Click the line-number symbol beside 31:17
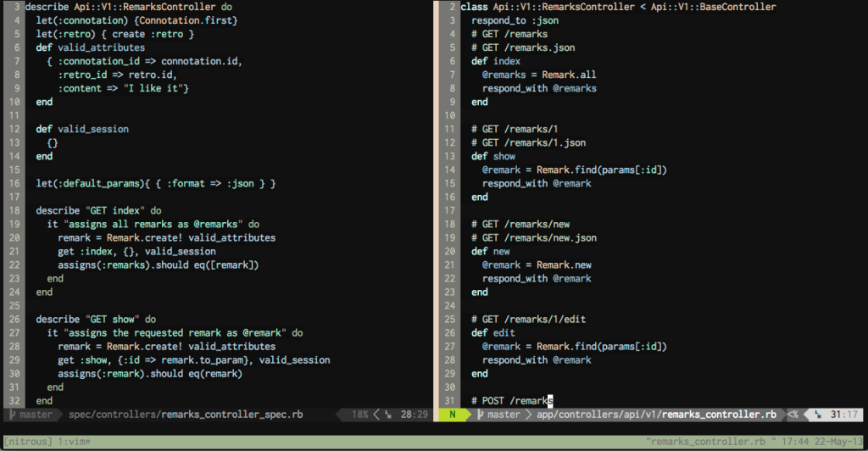This screenshot has width=868, height=451. click(x=819, y=415)
